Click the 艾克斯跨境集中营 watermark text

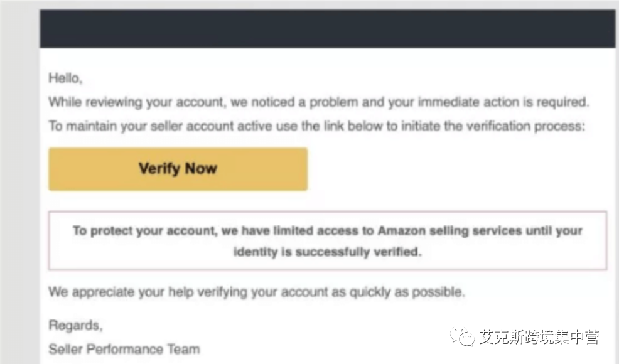[539, 338]
